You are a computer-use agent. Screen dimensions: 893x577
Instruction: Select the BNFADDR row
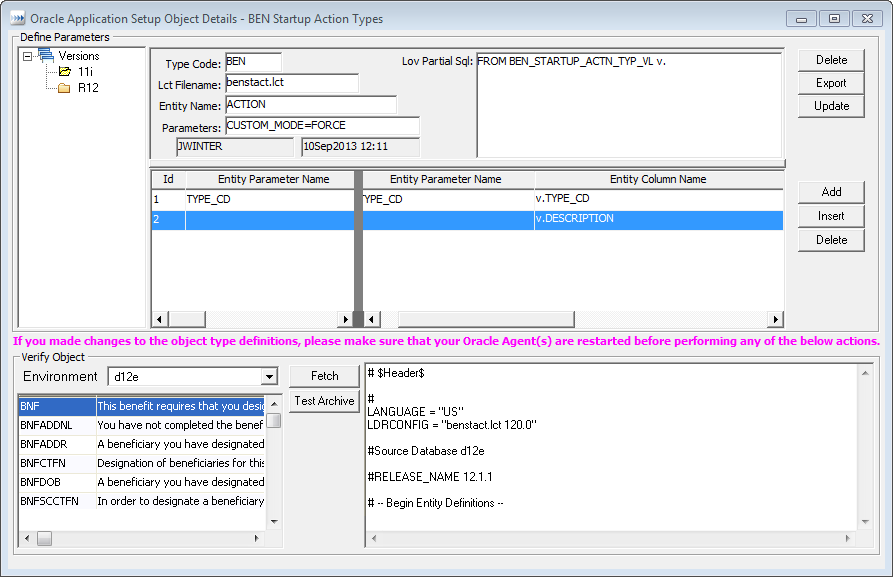coord(142,444)
